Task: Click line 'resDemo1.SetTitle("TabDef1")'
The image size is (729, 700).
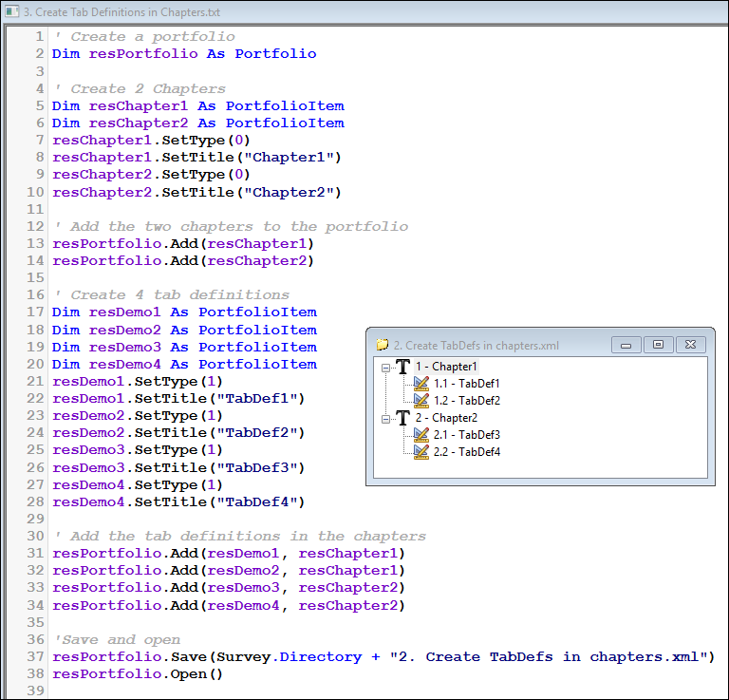Action: tap(178, 399)
